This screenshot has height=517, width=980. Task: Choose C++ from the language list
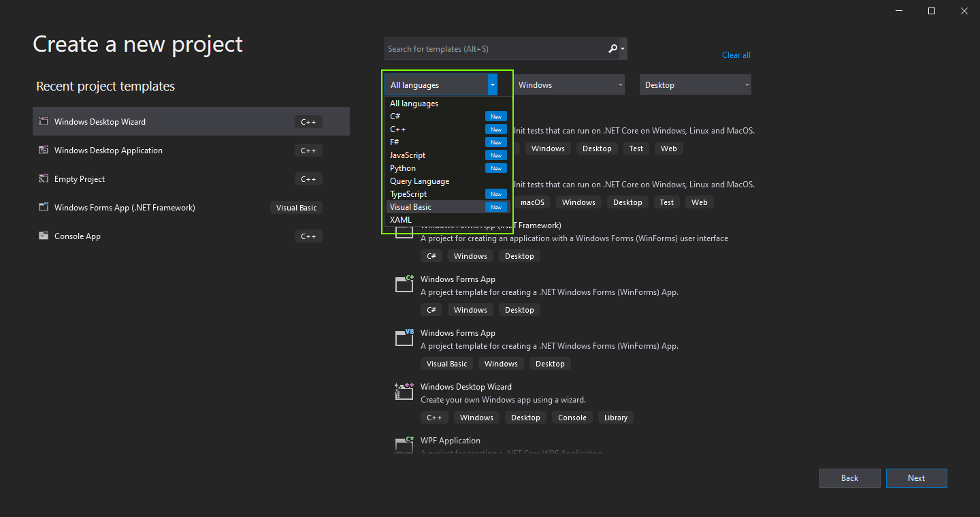(447, 129)
